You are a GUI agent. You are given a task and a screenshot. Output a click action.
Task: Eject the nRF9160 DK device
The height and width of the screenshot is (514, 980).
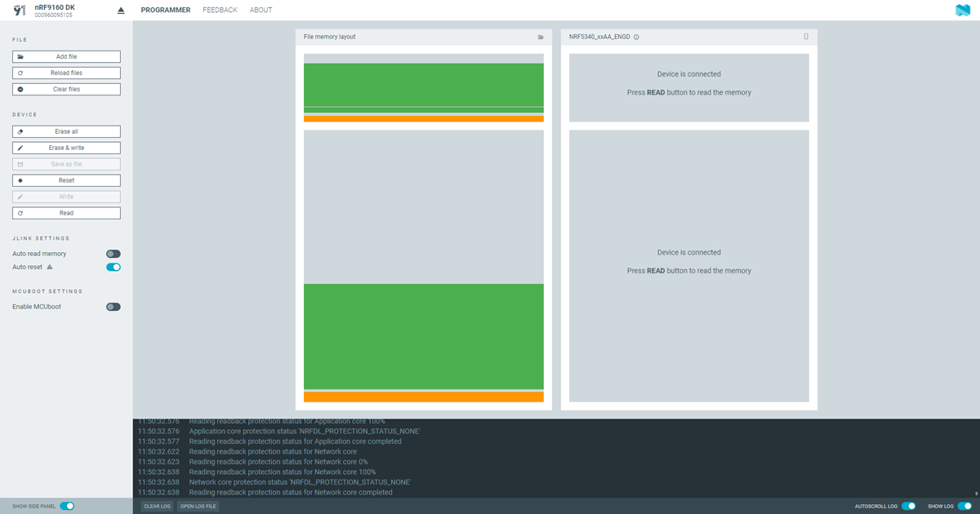pos(121,11)
